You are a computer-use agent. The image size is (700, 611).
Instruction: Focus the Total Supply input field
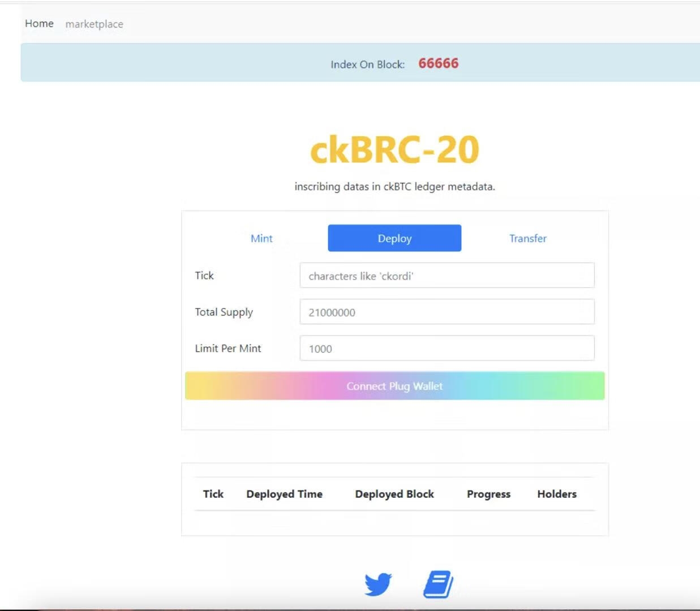point(446,312)
